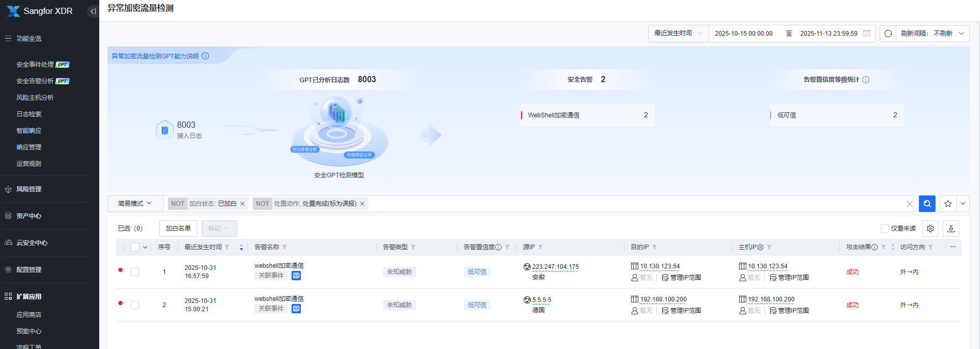
Task: Click the refresh icon near date range
Action: click(888, 34)
